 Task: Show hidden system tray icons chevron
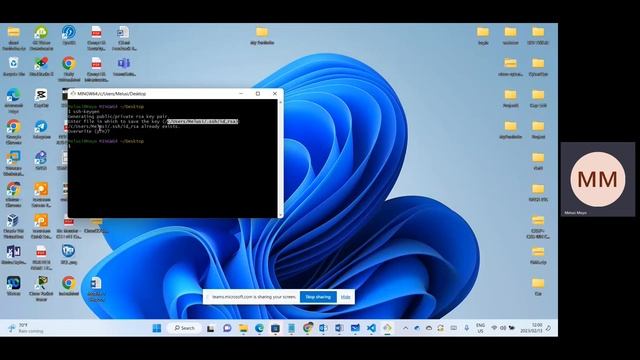click(405, 328)
